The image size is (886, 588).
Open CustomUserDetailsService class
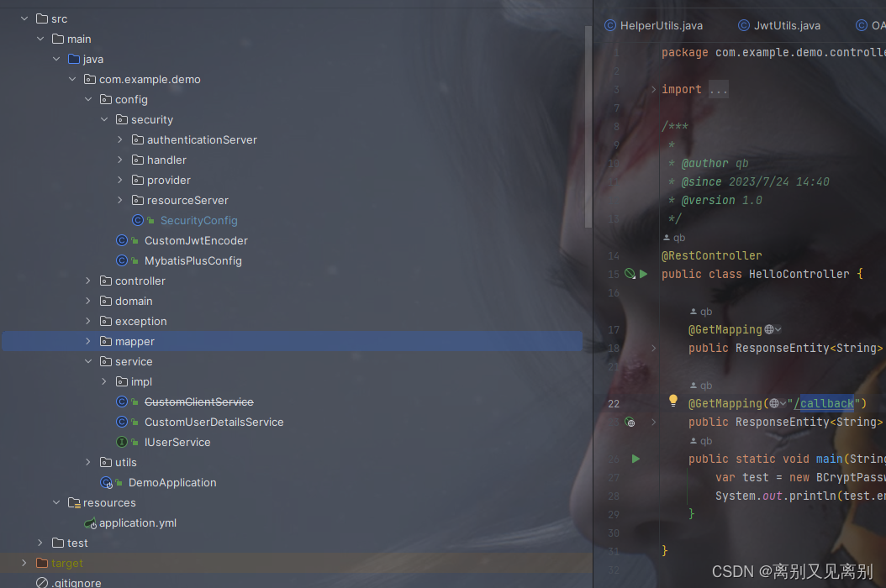[x=214, y=422]
